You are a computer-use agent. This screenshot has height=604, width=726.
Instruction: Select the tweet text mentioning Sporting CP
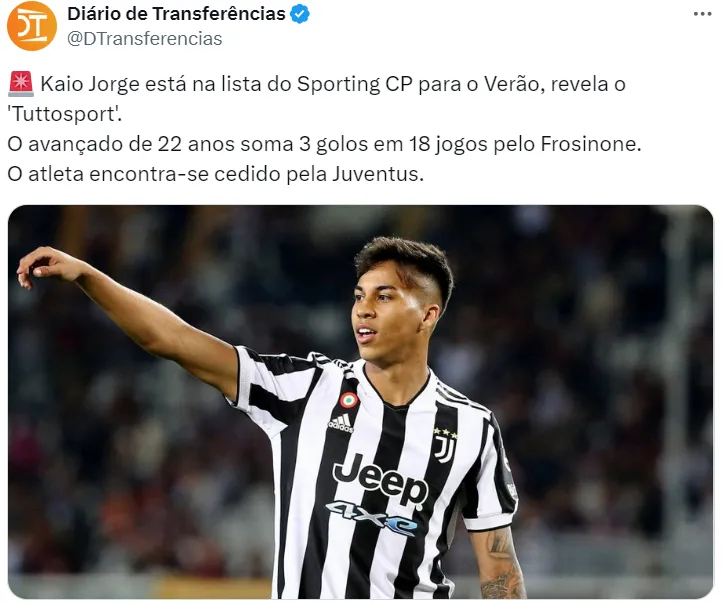[x=317, y=99]
